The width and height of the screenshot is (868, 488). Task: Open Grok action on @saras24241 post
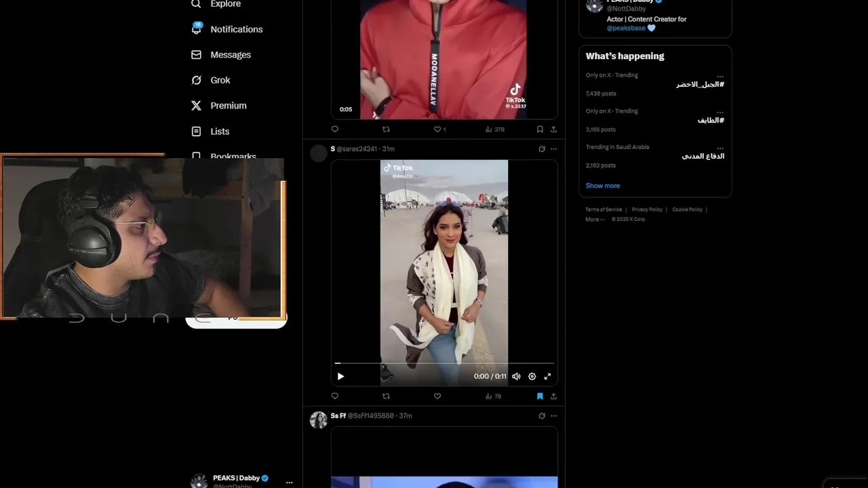coord(541,149)
